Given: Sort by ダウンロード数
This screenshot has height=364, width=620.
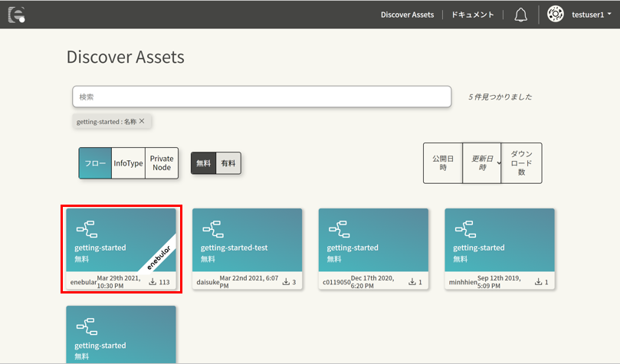Looking at the screenshot, I should 522,162.
